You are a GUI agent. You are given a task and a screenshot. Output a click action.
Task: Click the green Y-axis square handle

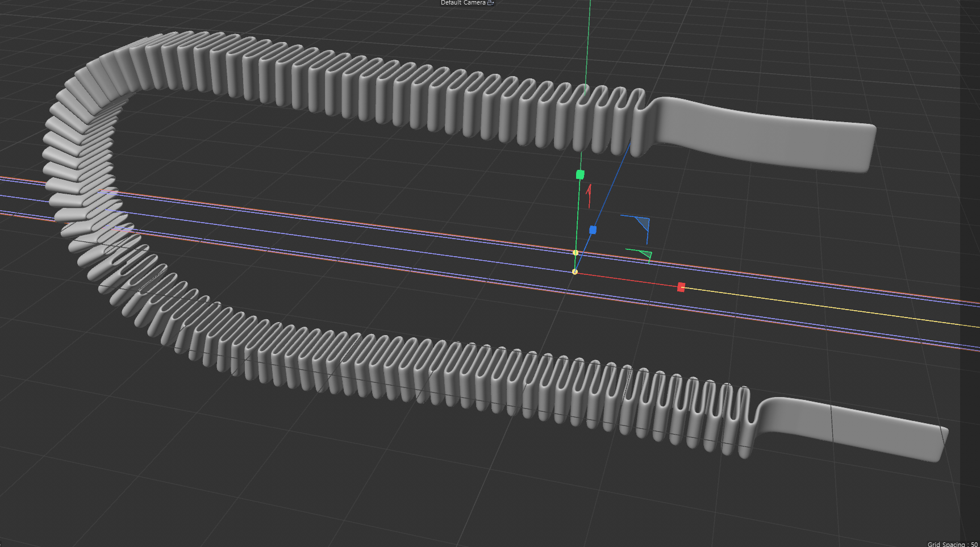click(580, 175)
